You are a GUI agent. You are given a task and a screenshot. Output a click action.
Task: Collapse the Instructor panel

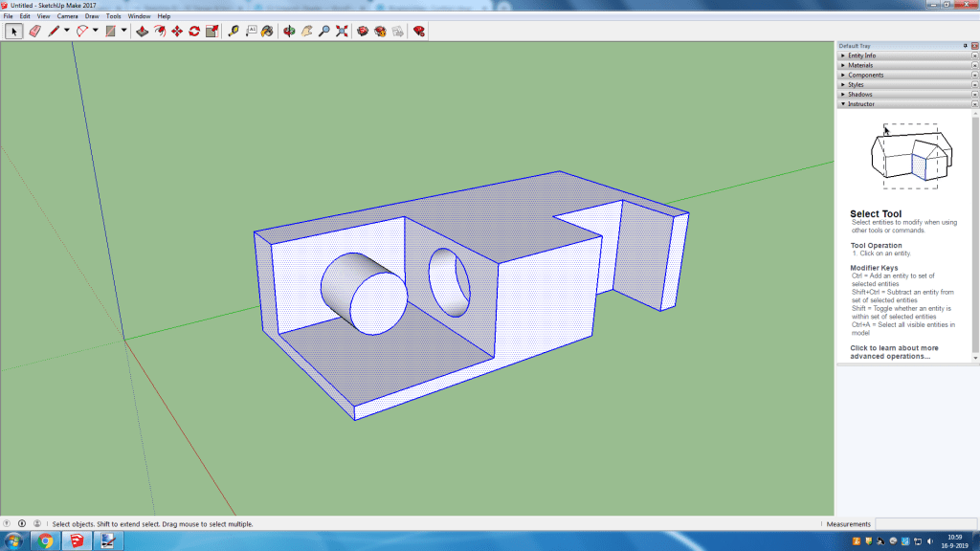coord(860,103)
